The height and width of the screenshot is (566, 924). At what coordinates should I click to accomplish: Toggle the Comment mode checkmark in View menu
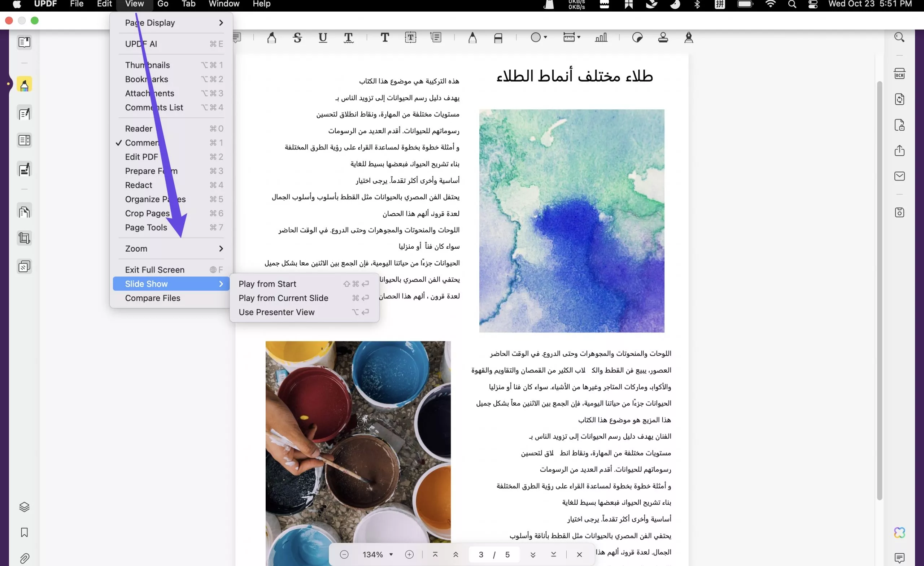143,143
